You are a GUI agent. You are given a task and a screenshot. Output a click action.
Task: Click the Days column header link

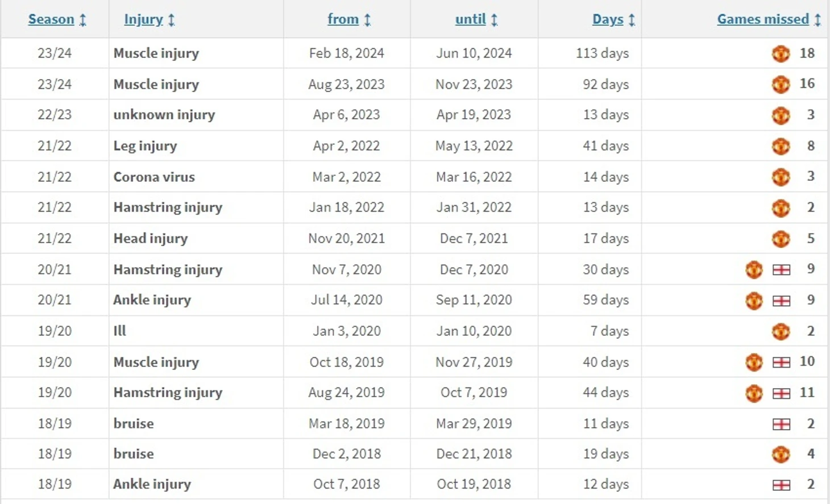(608, 19)
